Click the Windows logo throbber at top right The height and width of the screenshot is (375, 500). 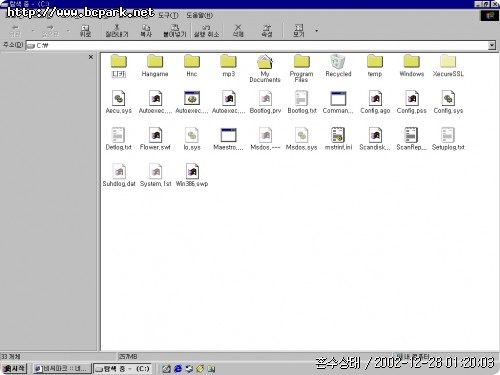(x=490, y=15)
